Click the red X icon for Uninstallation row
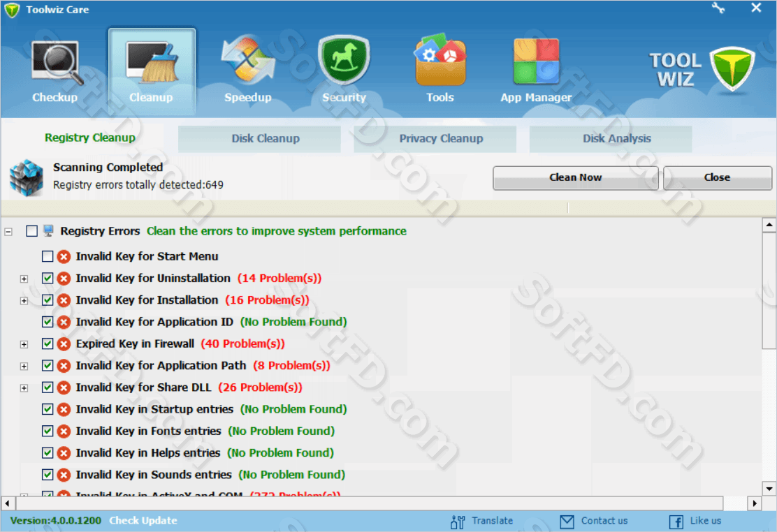This screenshot has width=777, height=532. pos(64,279)
